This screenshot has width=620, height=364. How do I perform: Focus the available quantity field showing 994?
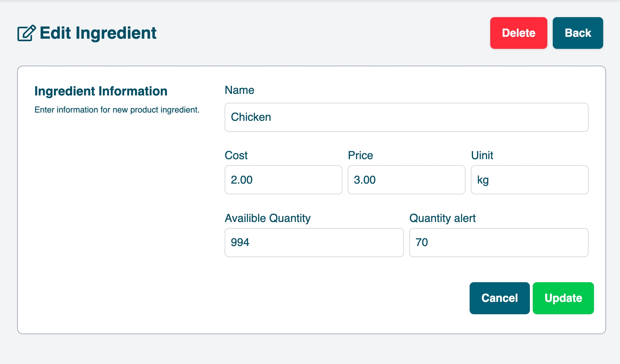(314, 243)
